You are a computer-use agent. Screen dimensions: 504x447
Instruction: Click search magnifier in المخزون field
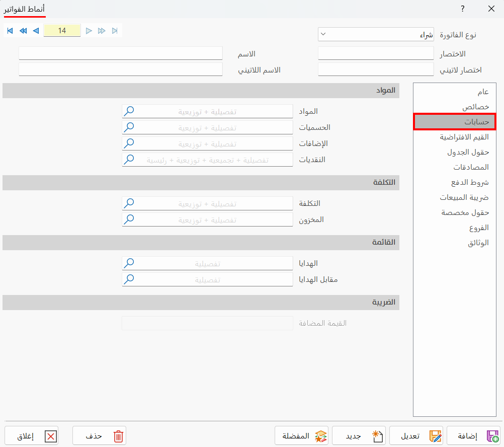[x=129, y=219]
